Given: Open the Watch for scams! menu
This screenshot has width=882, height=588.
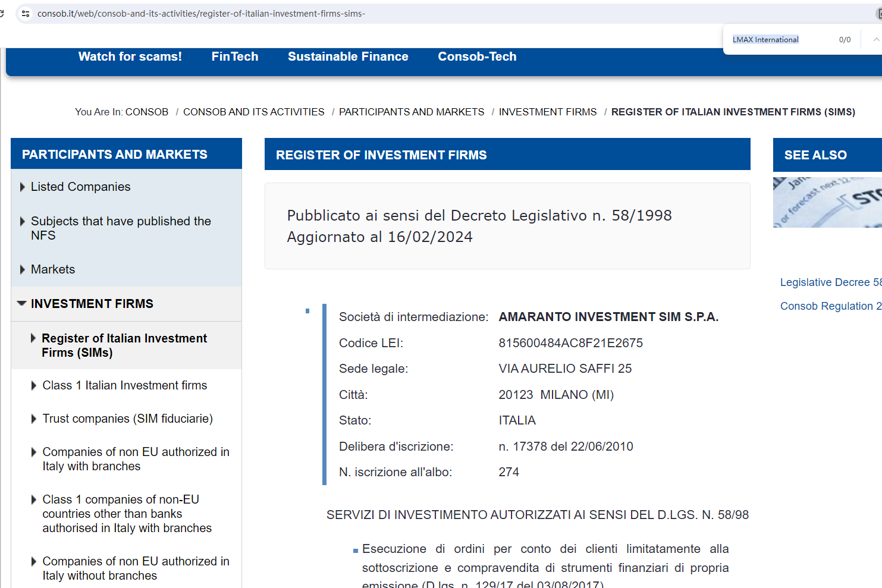Looking at the screenshot, I should pos(130,56).
